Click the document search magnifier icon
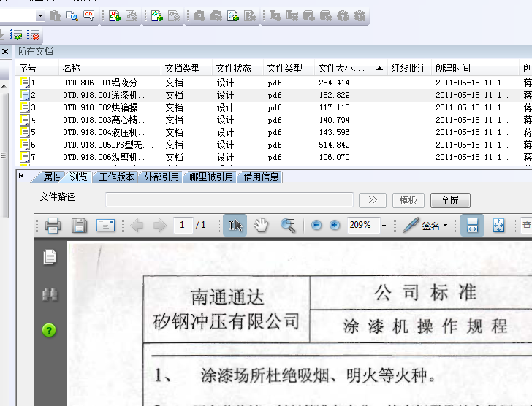This screenshot has width=532, height=406. tap(72, 15)
